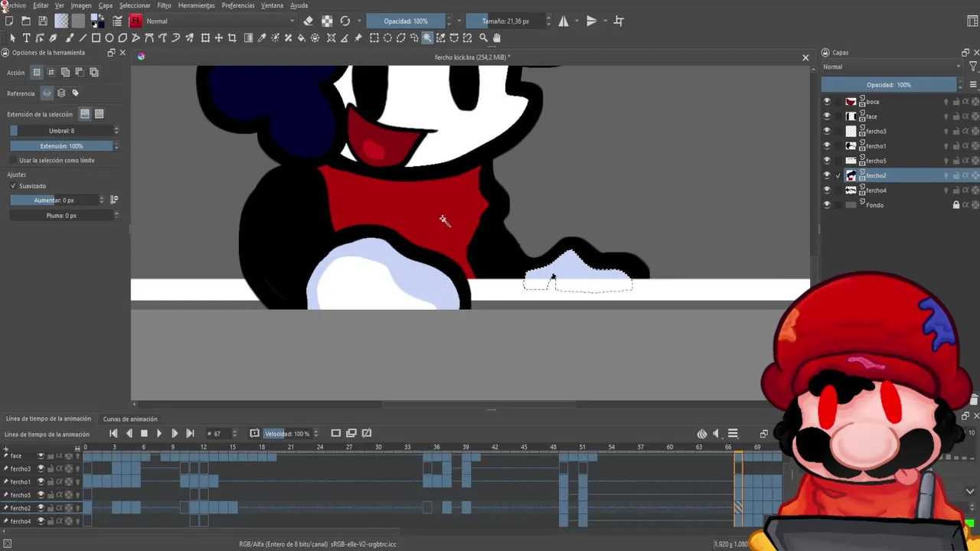Select the Select Shapes arrow tool

[x=12, y=37]
